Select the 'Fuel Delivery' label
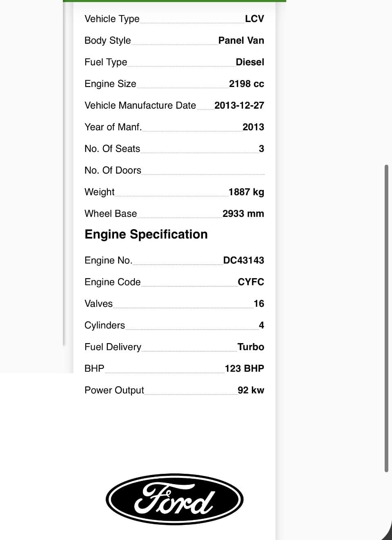 (113, 347)
